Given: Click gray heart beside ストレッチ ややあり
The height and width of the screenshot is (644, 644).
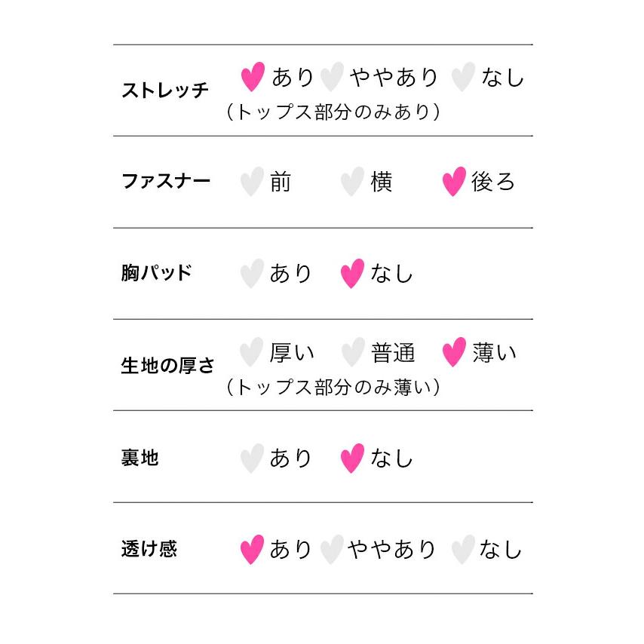Looking at the screenshot, I should 331,77.
